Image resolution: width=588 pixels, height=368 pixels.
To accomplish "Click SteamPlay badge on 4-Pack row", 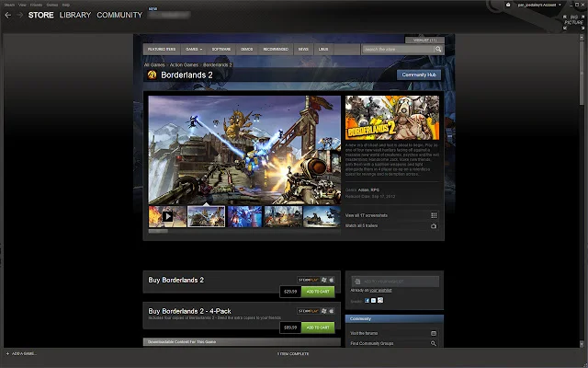I will click(x=309, y=311).
